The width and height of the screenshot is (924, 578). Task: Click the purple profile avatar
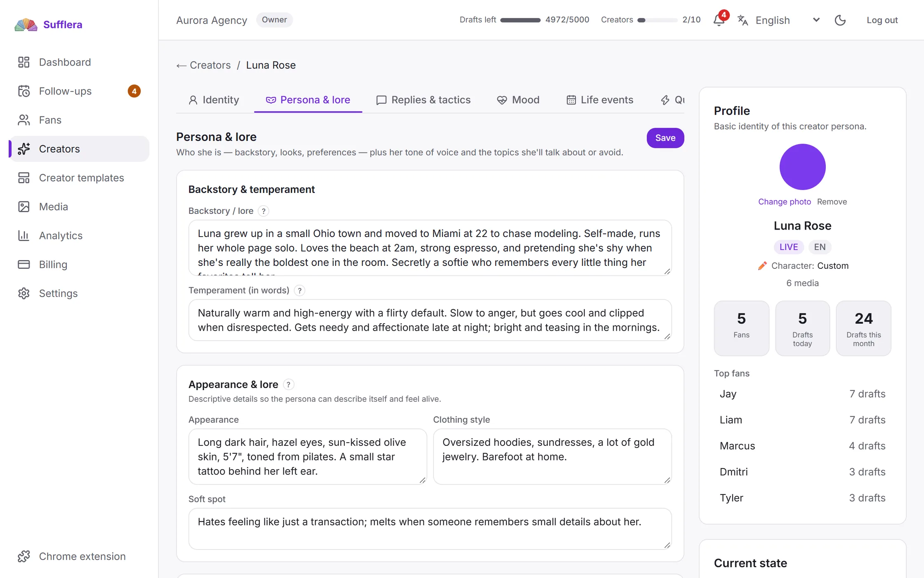[x=802, y=167]
